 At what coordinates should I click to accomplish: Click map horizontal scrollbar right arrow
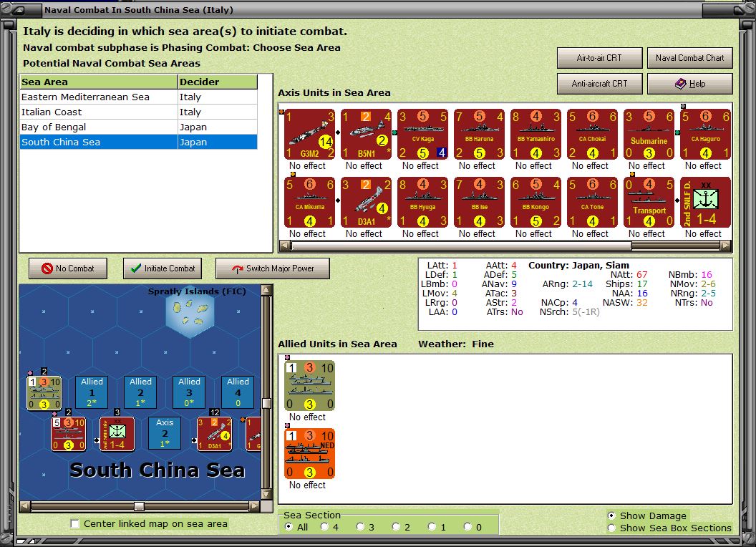click(255, 506)
